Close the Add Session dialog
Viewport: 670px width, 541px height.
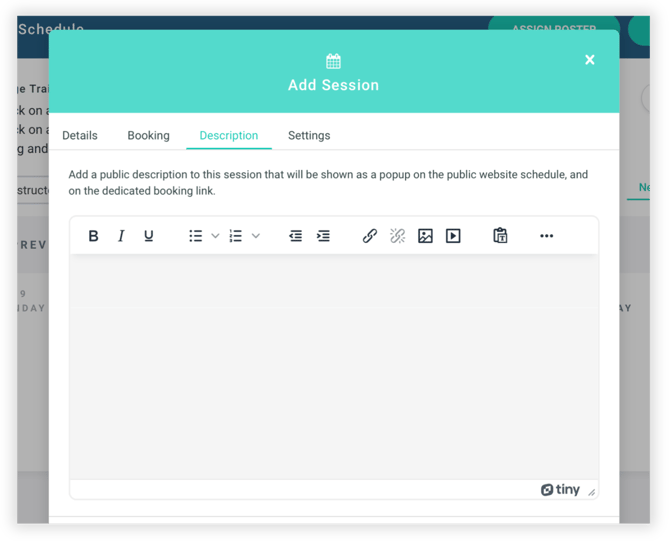pos(590,60)
